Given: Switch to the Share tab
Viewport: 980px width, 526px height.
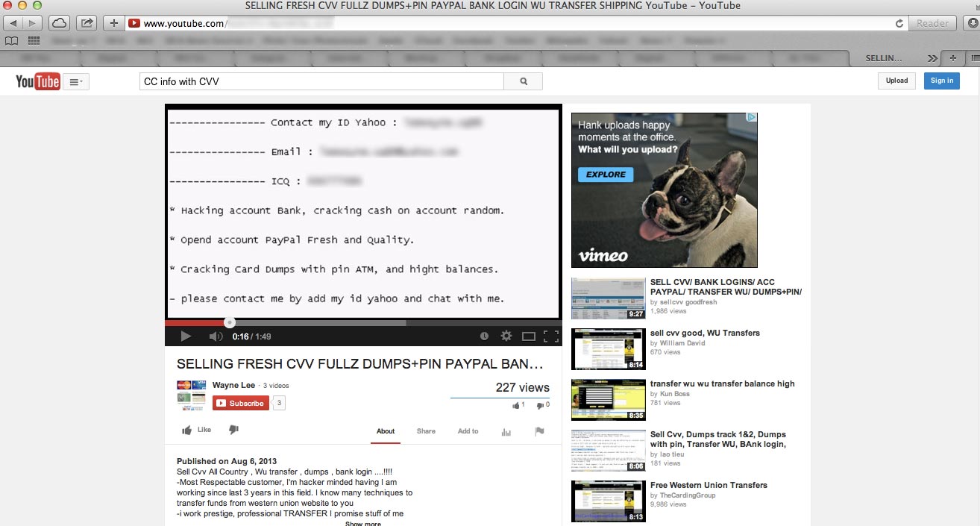Looking at the screenshot, I should [x=426, y=431].
